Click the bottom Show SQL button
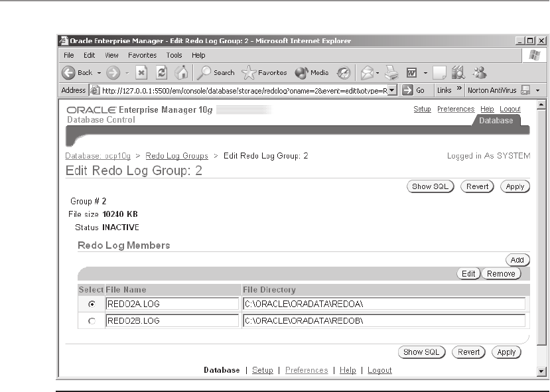 pos(421,352)
